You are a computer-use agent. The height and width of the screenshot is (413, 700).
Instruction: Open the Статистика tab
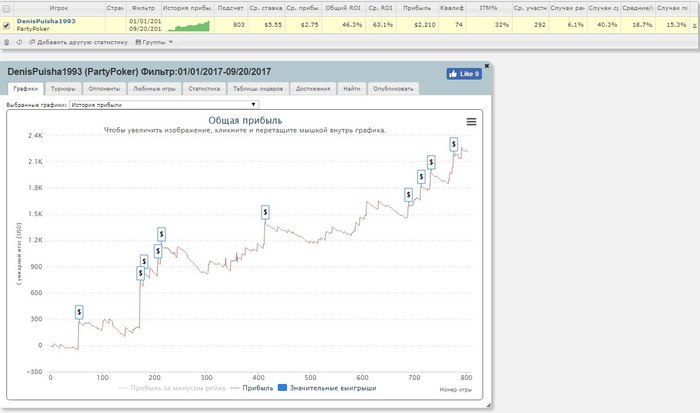pos(204,88)
